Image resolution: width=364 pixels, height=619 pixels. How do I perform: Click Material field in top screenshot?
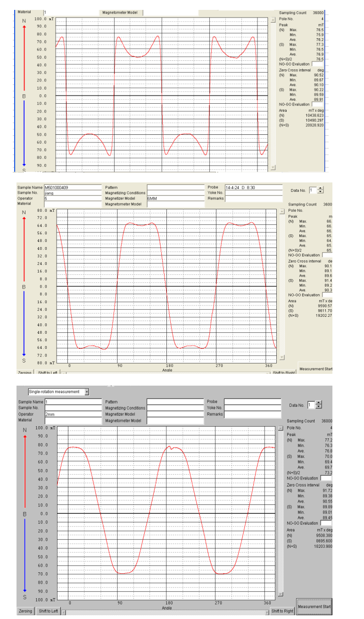[x=71, y=12]
